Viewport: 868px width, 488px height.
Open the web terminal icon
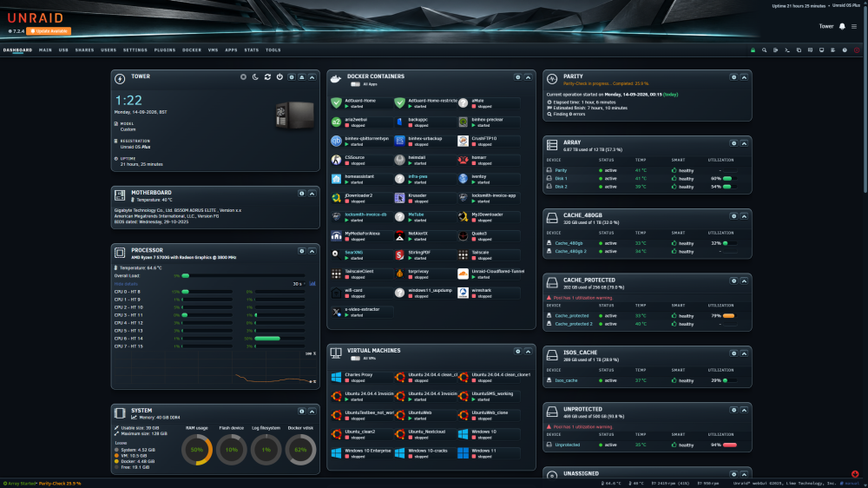787,49
